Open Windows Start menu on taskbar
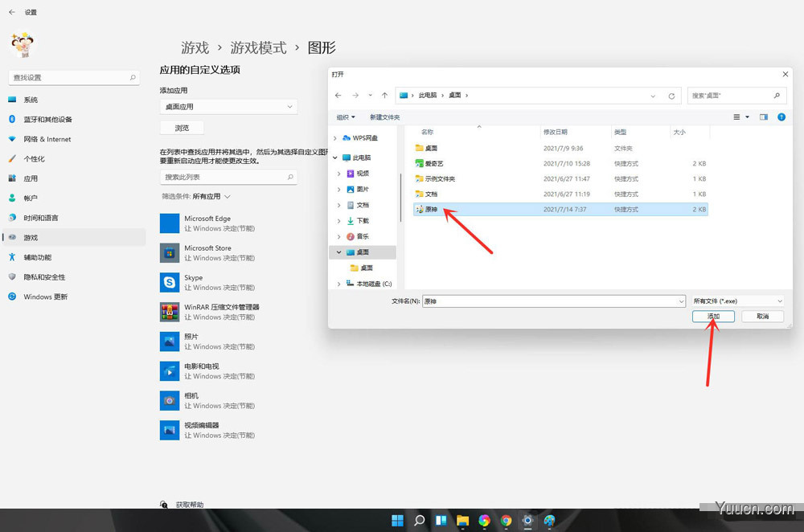Screen dimensions: 804x532 (x=397, y=521)
